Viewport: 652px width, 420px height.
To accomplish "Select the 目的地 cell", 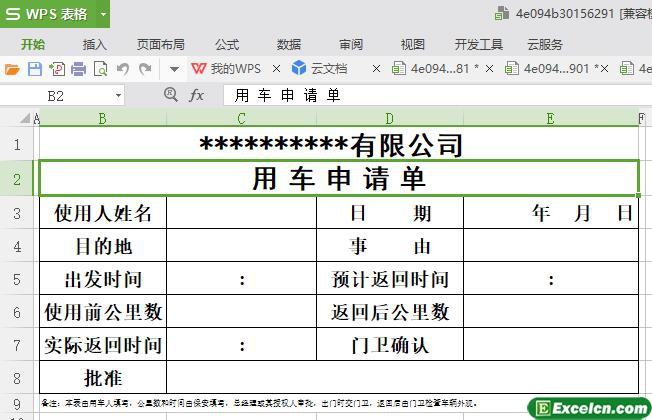I will (x=103, y=246).
